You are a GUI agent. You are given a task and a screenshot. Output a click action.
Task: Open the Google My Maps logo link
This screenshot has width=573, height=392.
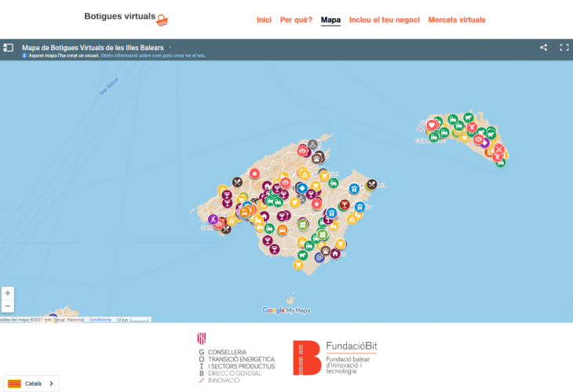click(x=286, y=310)
